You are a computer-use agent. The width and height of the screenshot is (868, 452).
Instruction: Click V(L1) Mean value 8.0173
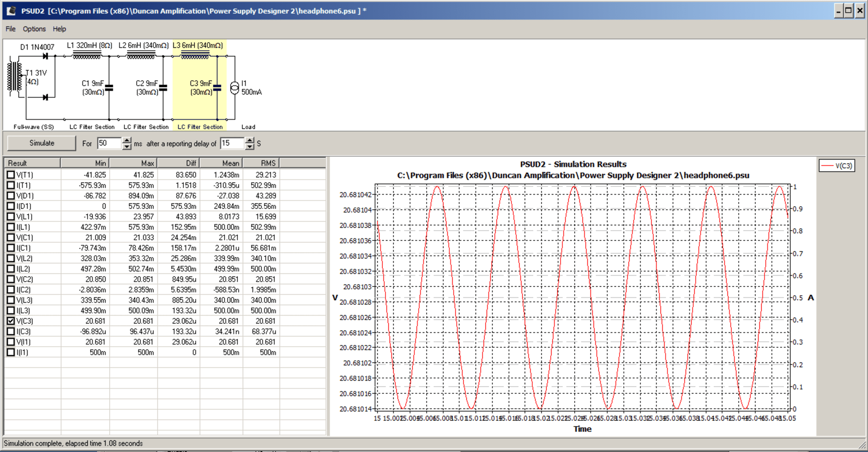tap(229, 216)
